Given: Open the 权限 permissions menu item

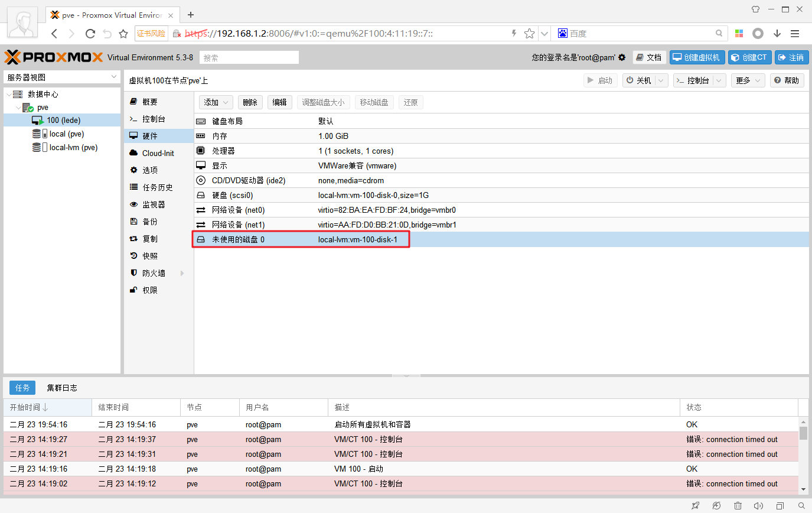Looking at the screenshot, I should [x=159, y=290].
